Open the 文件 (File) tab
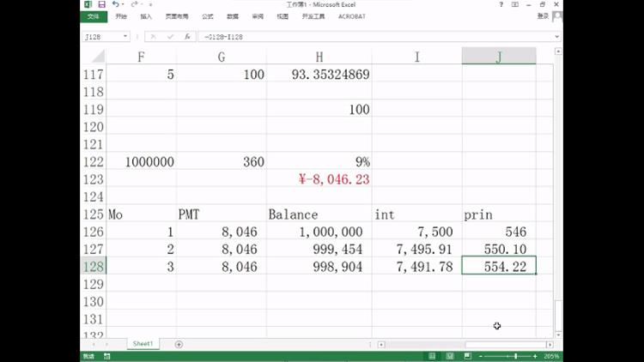The height and width of the screenshot is (362, 644). (x=94, y=16)
